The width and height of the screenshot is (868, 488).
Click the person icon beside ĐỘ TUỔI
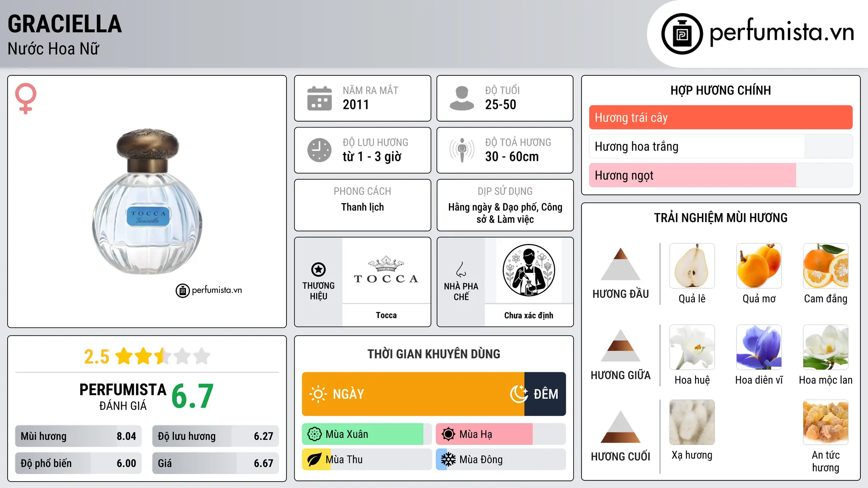pyautogui.click(x=462, y=98)
